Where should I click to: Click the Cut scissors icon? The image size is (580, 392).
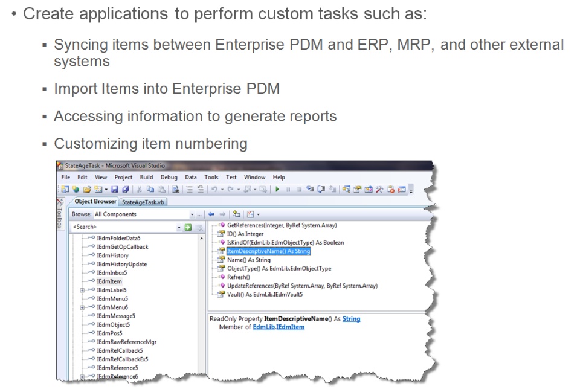click(140, 189)
